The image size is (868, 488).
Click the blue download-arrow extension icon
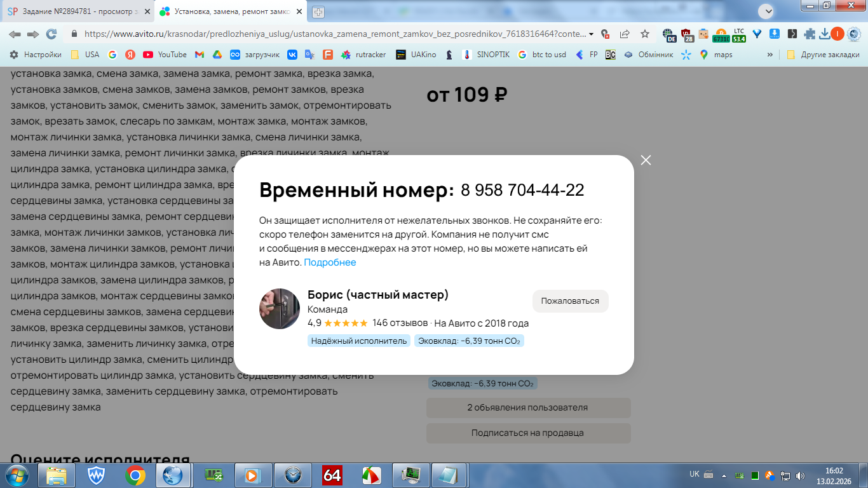pos(775,34)
